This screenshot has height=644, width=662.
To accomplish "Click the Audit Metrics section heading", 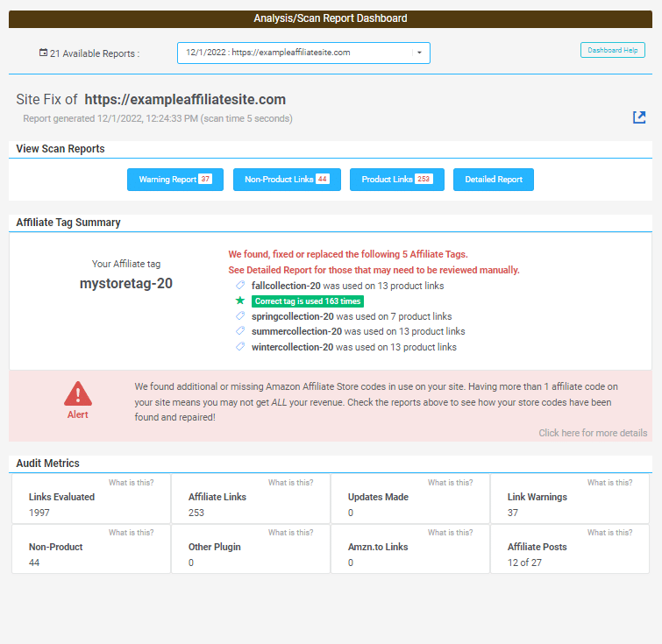I will point(47,464).
